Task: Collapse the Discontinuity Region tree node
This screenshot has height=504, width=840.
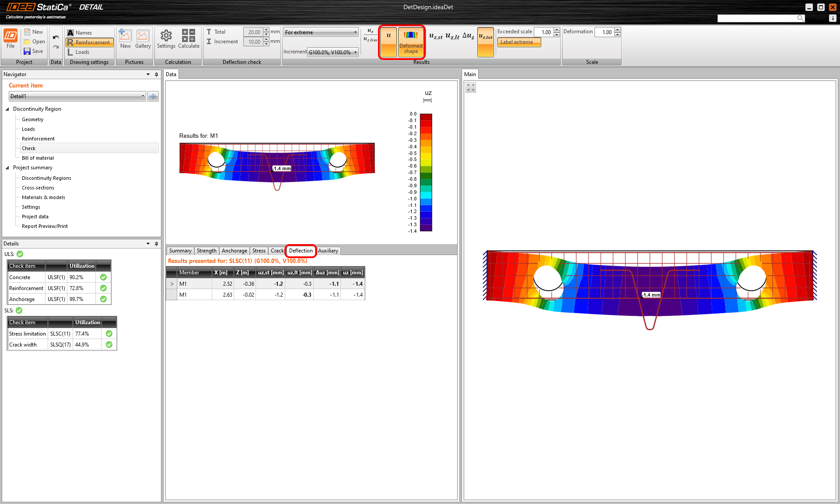Action: point(7,109)
